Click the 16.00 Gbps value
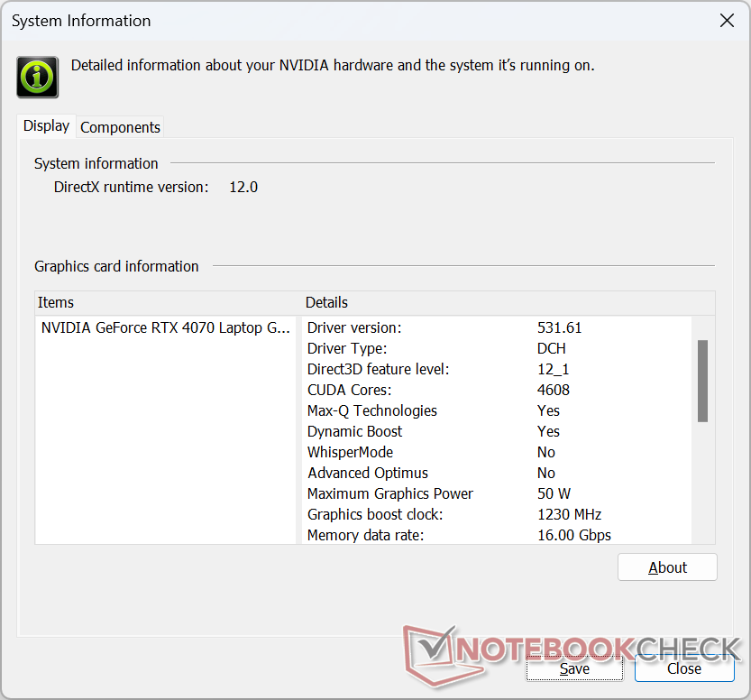Screen dimensions: 751x700 coord(573,535)
